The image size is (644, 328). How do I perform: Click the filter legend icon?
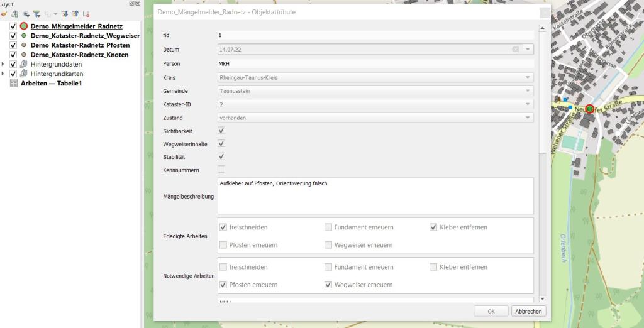36,14
